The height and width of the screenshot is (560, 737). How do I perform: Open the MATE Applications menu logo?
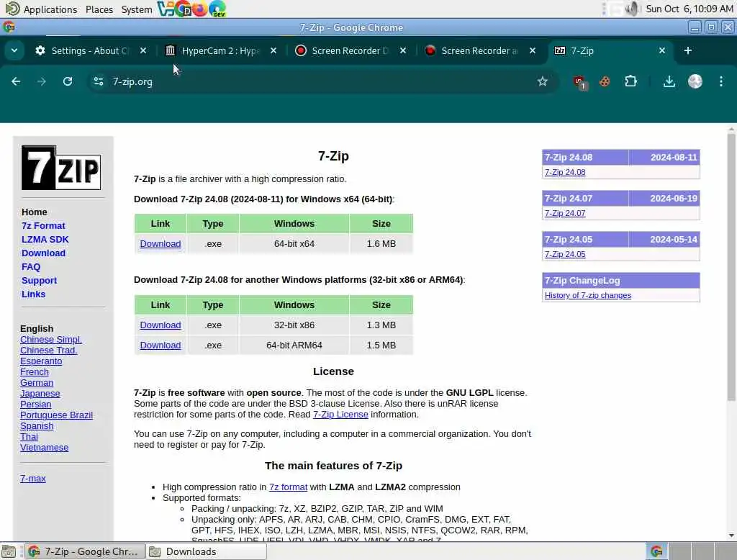[x=12, y=9]
